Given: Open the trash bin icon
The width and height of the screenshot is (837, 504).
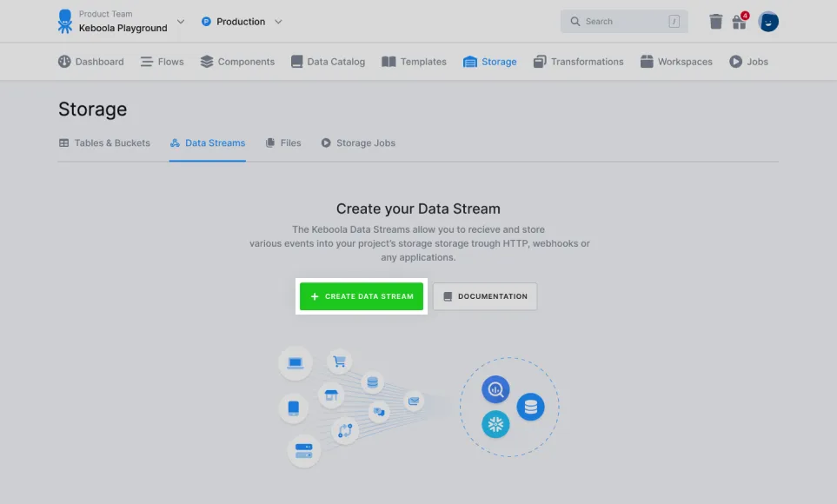Looking at the screenshot, I should pyautogui.click(x=716, y=22).
